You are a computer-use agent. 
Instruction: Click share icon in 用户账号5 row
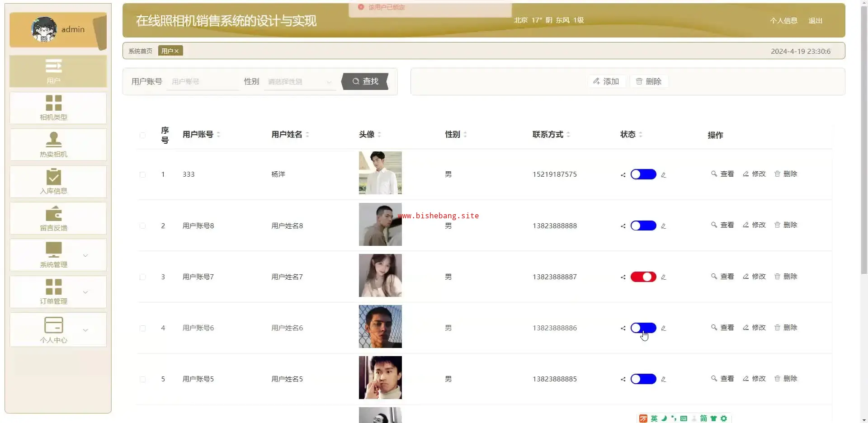point(623,379)
